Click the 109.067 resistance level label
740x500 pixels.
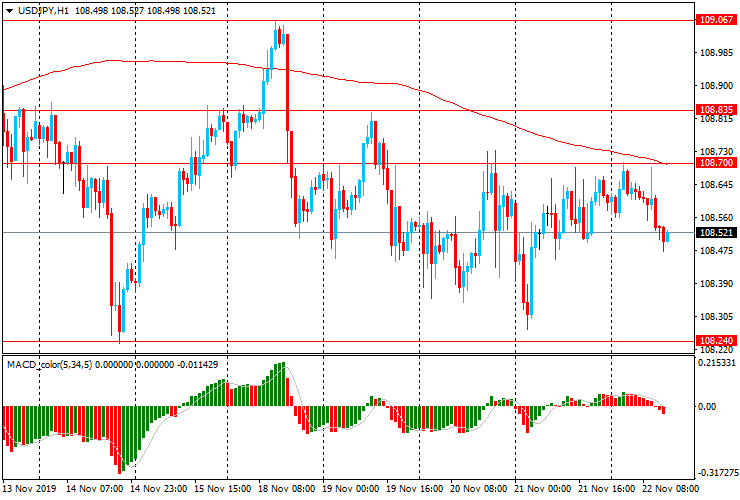(716, 20)
